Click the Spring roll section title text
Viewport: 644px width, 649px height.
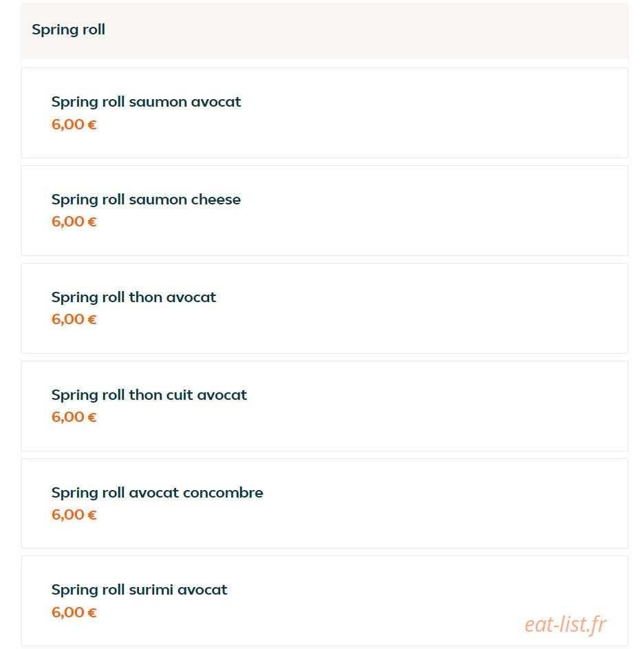pos(68,30)
